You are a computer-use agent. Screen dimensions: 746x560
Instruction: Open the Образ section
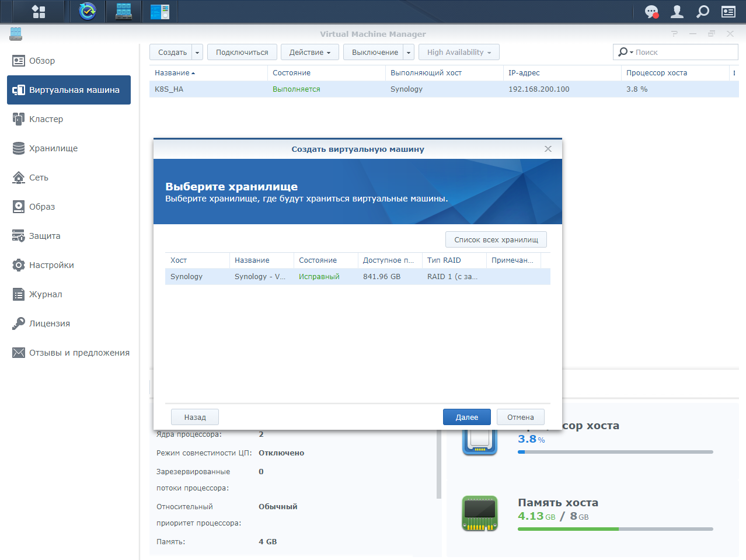(69, 207)
